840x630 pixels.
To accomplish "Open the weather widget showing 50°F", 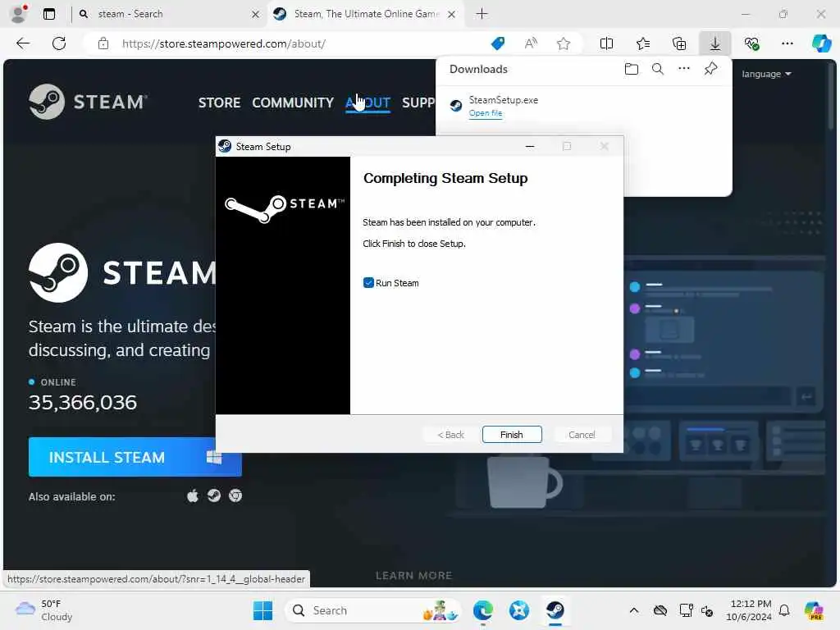I will [44, 610].
